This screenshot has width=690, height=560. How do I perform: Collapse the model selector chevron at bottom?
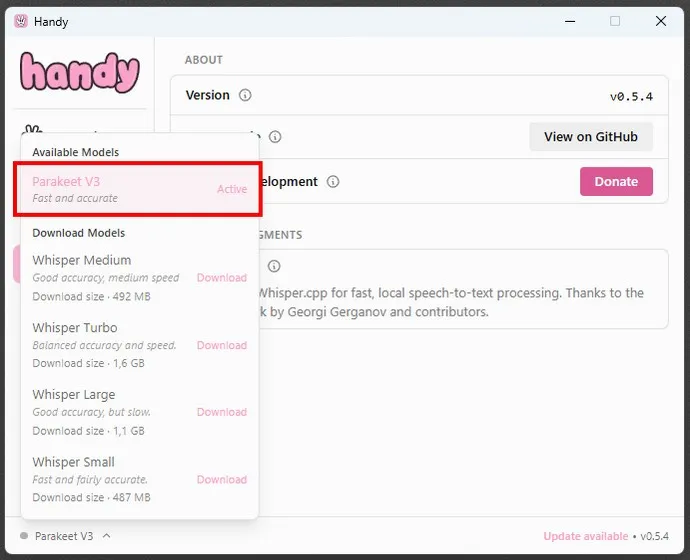coord(106,536)
